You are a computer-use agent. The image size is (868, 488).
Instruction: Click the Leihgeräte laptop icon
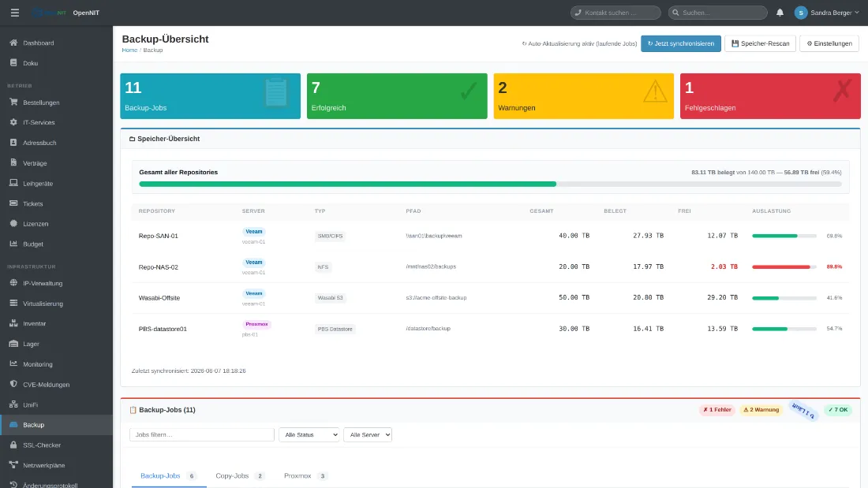13,183
